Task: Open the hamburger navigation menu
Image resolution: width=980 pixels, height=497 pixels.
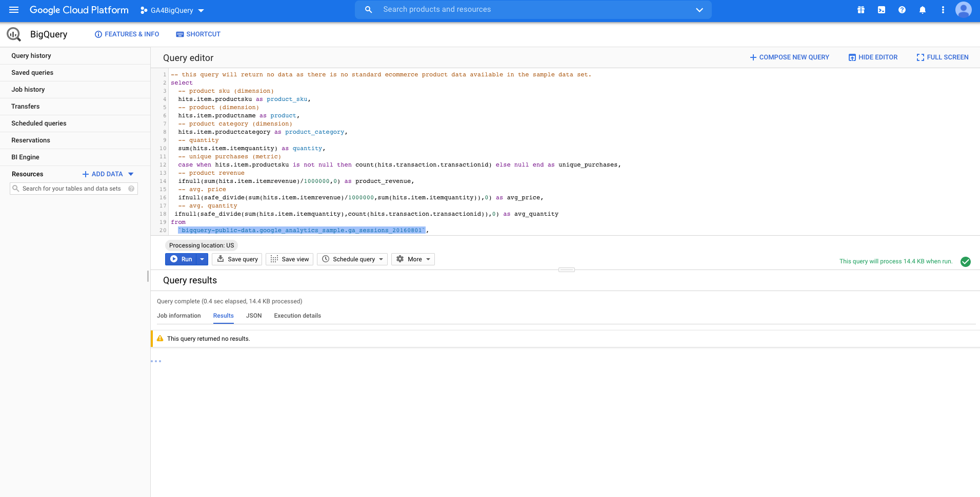Action: click(14, 10)
